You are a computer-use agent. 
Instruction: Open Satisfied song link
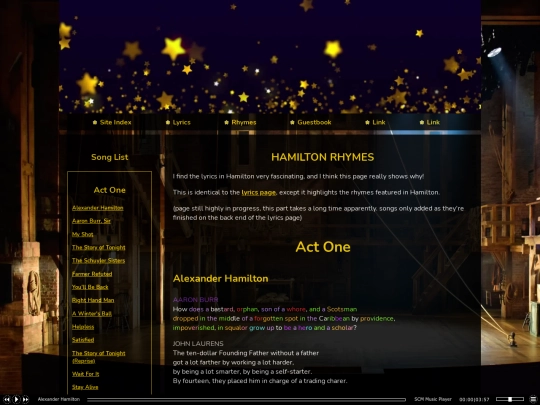(83, 340)
